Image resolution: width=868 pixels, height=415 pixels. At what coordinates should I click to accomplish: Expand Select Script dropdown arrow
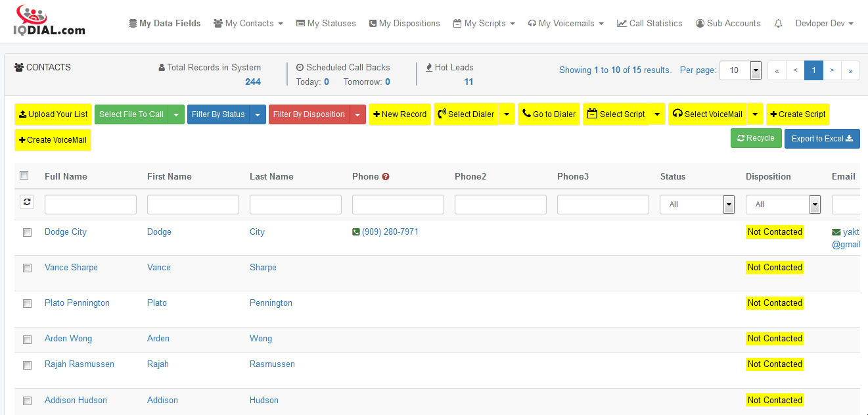[x=657, y=114]
